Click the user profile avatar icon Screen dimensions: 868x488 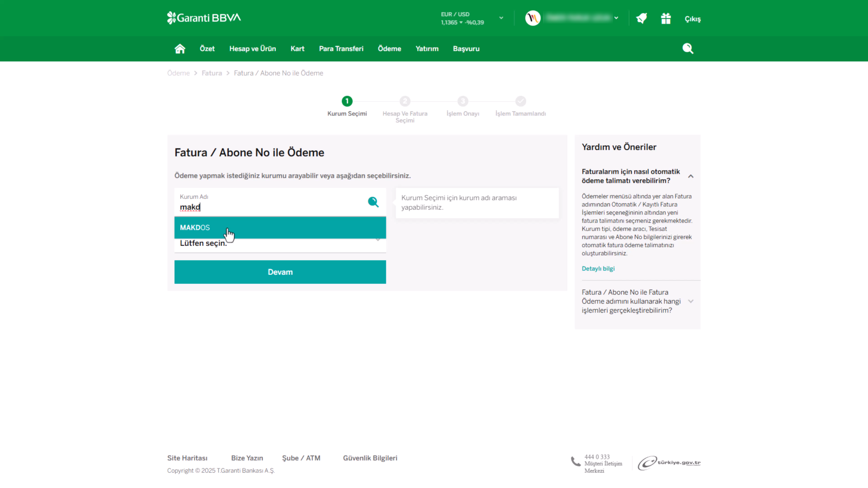point(533,18)
